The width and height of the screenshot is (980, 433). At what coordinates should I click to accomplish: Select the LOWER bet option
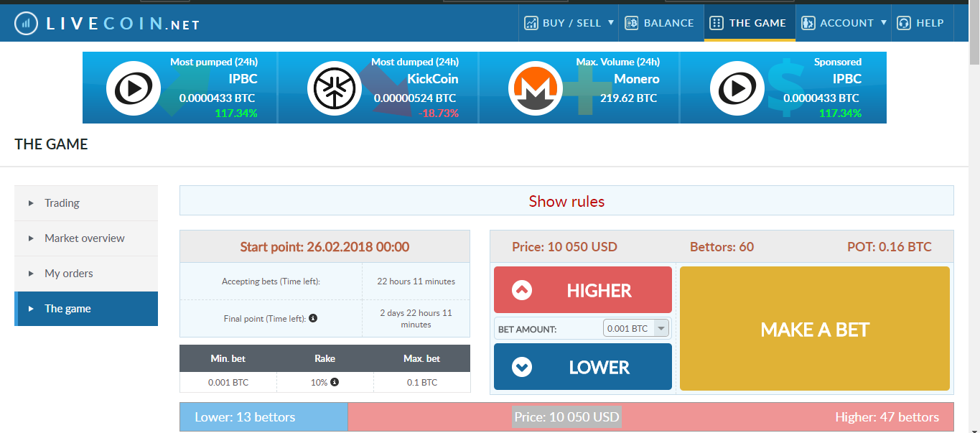[x=583, y=367]
